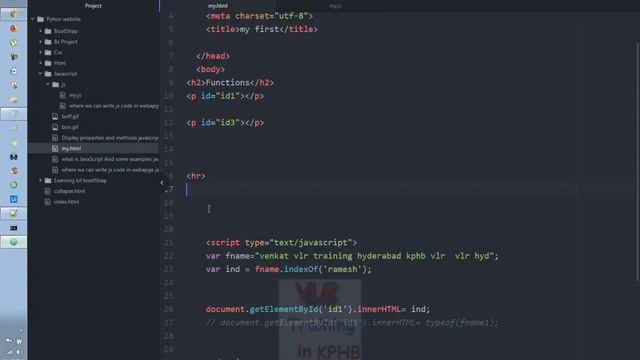Expand the Html folder

(x=40, y=63)
